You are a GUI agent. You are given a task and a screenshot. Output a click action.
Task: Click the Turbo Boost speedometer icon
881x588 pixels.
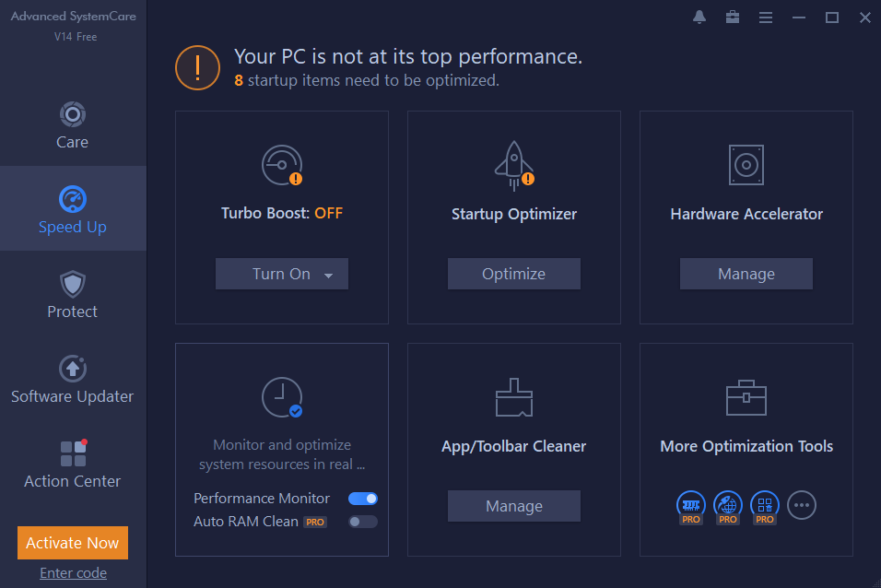281,165
